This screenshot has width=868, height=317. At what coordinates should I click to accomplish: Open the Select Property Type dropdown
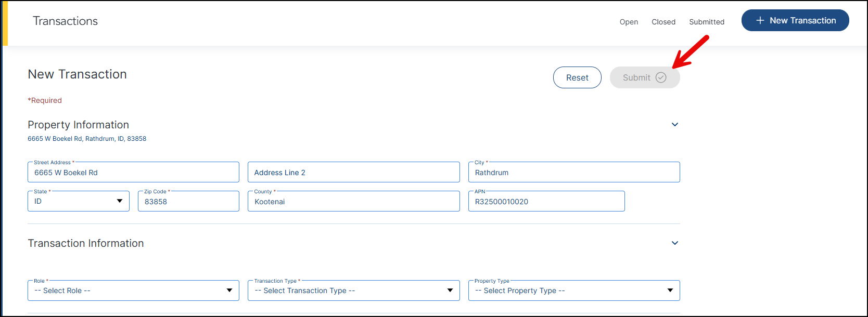574,290
